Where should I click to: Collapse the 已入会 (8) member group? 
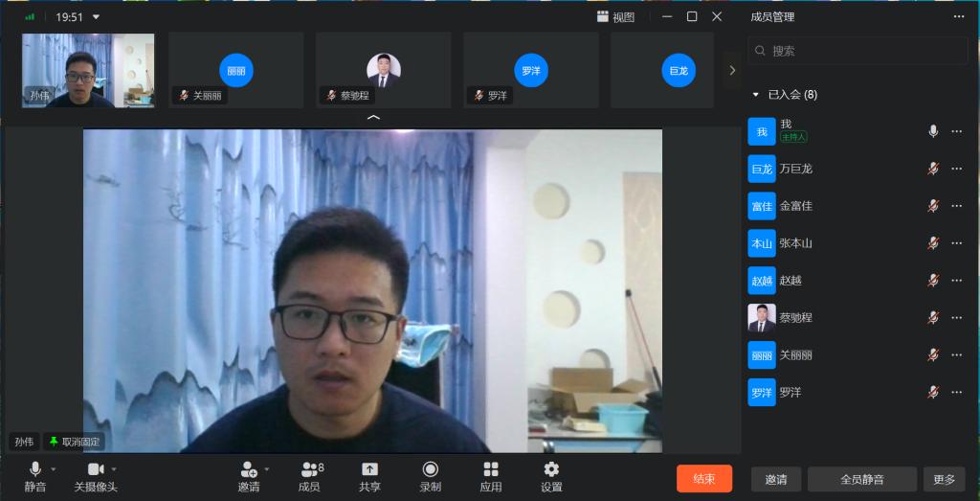(x=756, y=95)
